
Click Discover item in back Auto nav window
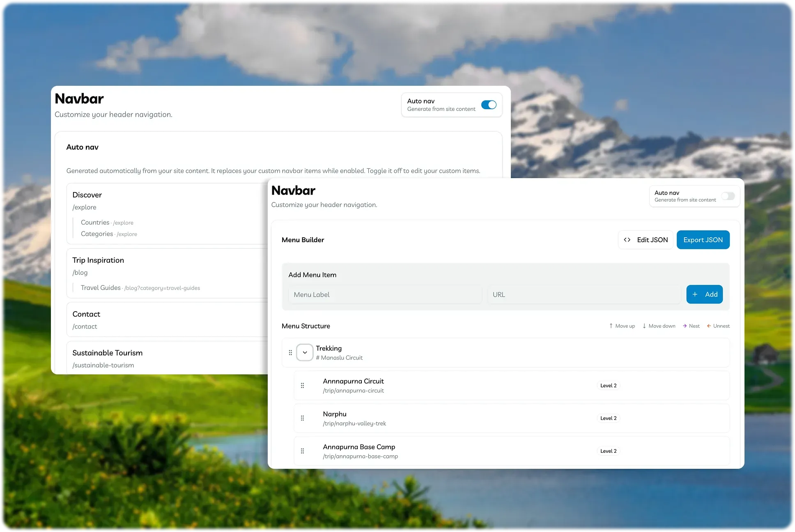(87, 195)
